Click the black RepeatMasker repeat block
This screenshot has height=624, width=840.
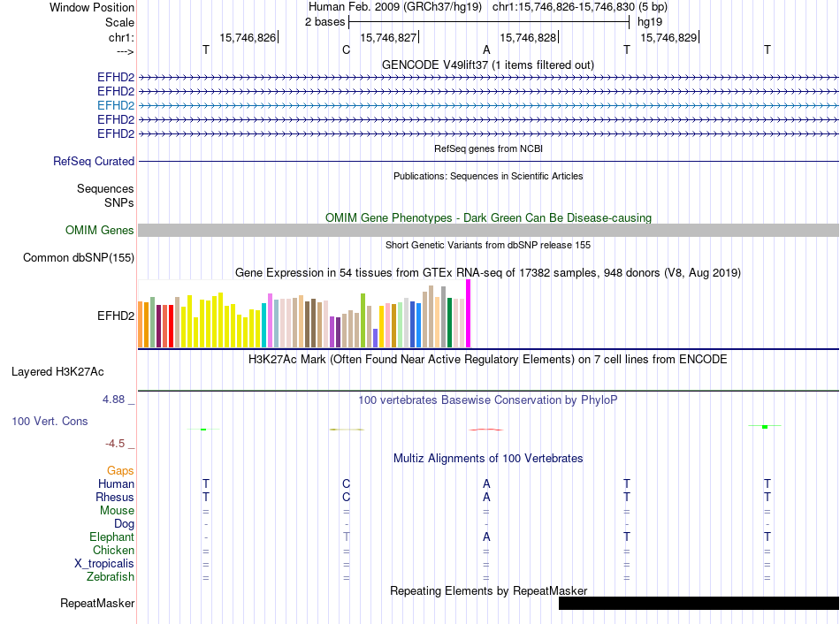point(699,603)
